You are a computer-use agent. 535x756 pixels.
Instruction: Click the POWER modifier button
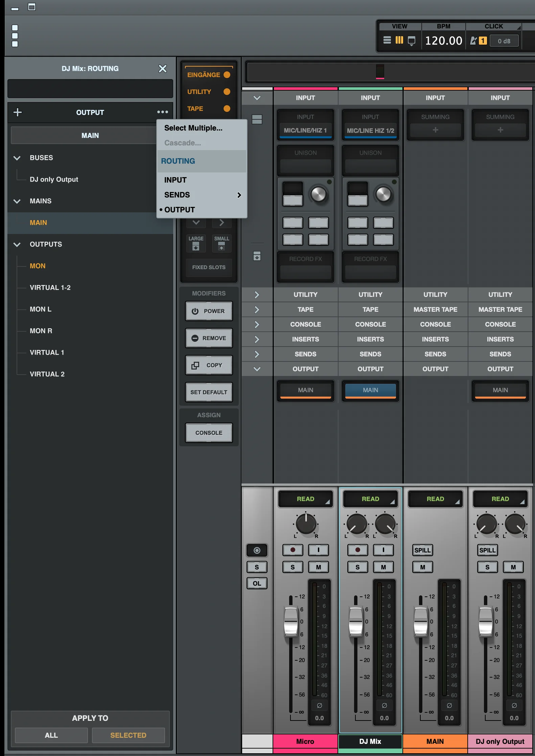pos(209,311)
